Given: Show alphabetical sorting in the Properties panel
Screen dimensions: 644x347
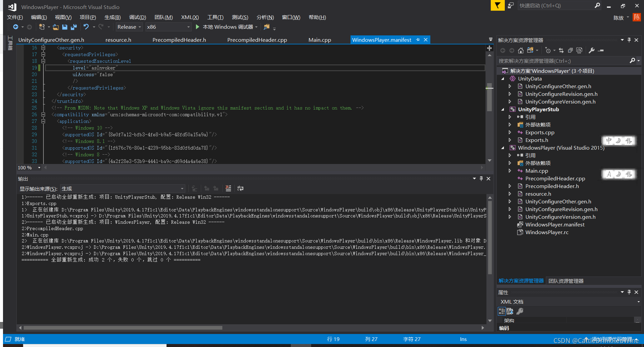Looking at the screenshot, I should 510,311.
